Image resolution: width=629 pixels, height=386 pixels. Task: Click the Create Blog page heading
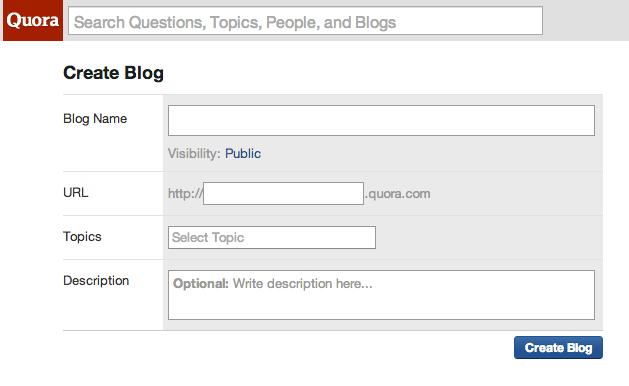tap(114, 73)
